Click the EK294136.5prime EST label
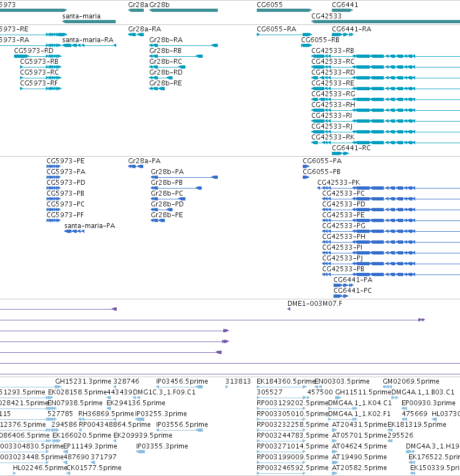This screenshot has width=460, height=476. pos(136,403)
